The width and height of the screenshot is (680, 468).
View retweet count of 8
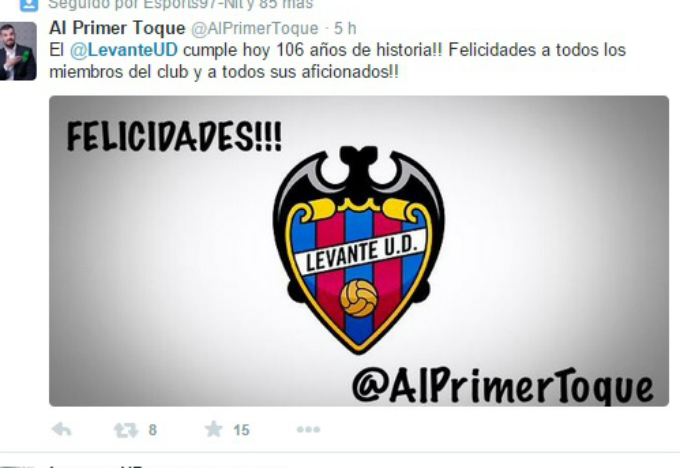152,430
